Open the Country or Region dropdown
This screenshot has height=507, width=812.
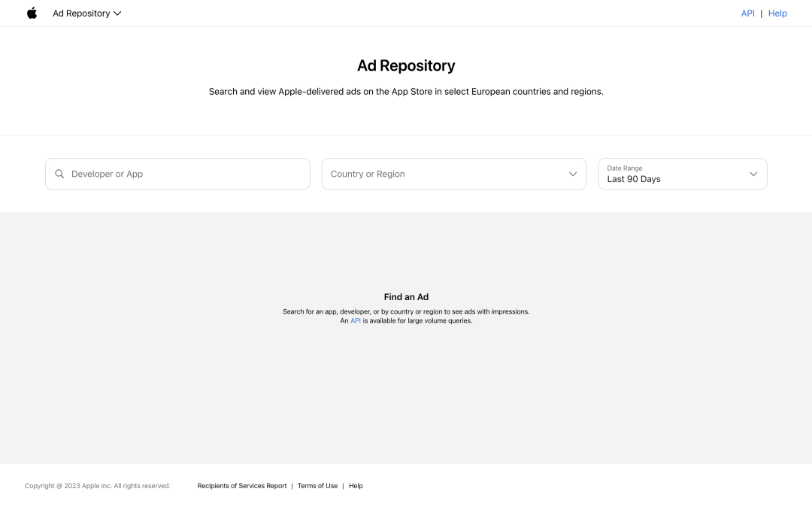coord(444,174)
